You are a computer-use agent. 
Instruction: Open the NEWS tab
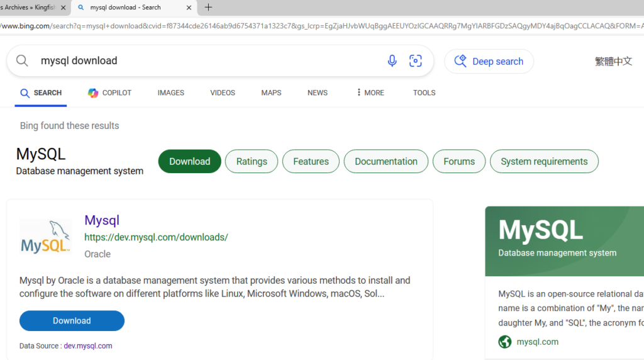(318, 93)
